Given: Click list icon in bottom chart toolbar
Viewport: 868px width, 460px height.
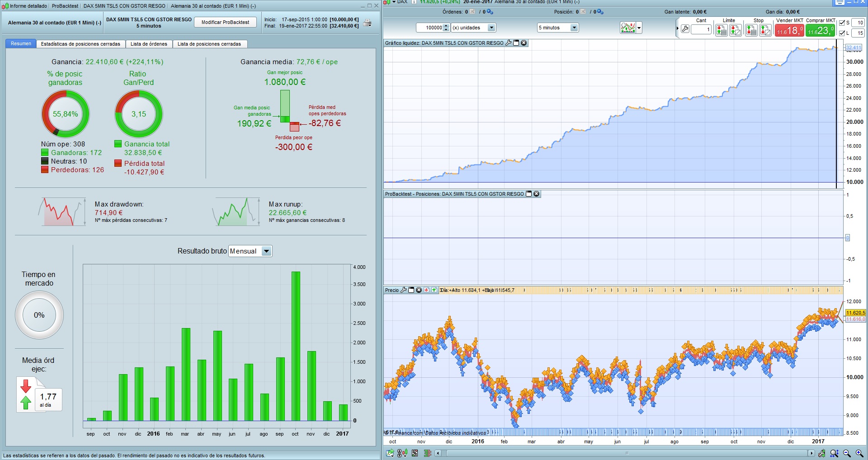Looking at the screenshot, I should pos(415,453).
